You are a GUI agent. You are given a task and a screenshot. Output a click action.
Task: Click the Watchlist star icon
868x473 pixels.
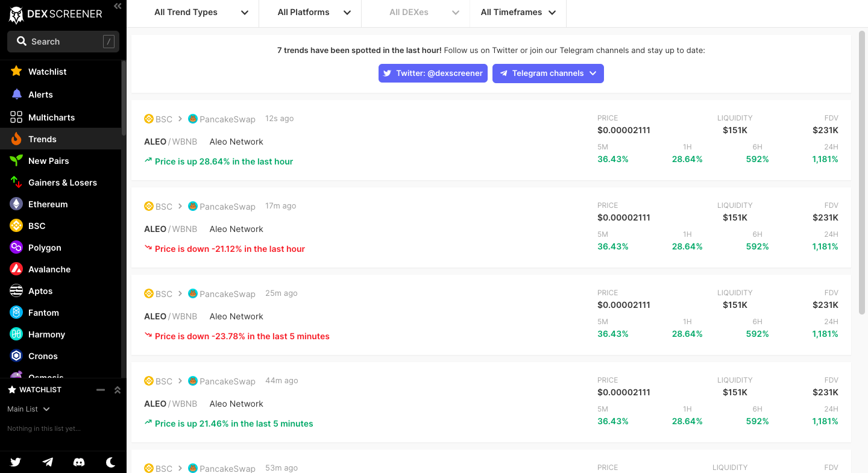point(16,72)
